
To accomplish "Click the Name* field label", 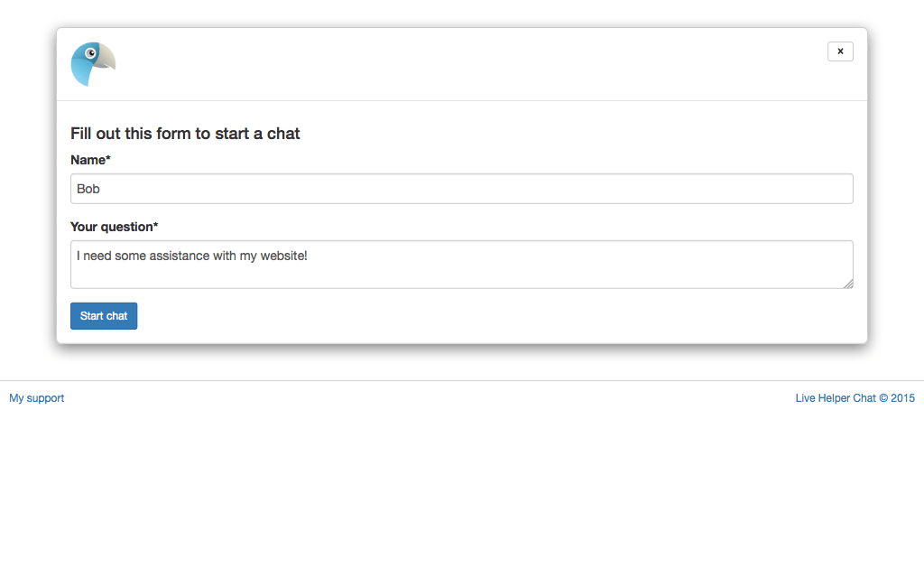I will point(90,160).
